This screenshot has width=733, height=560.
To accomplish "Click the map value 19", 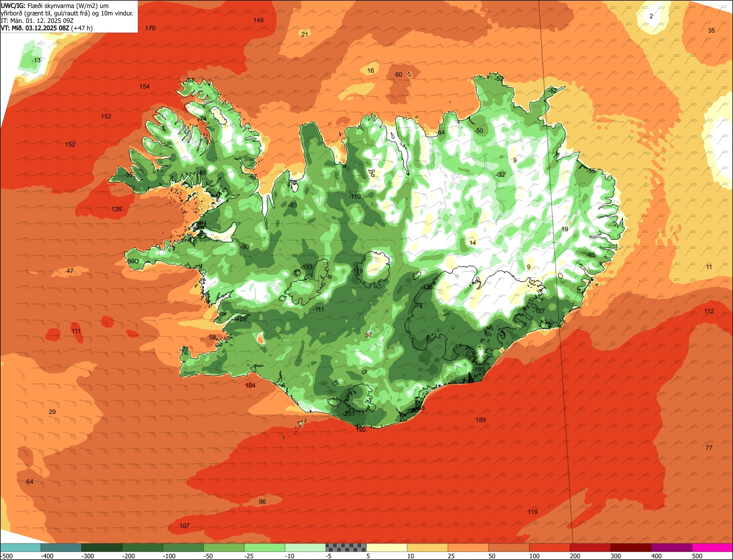I will [x=565, y=229].
